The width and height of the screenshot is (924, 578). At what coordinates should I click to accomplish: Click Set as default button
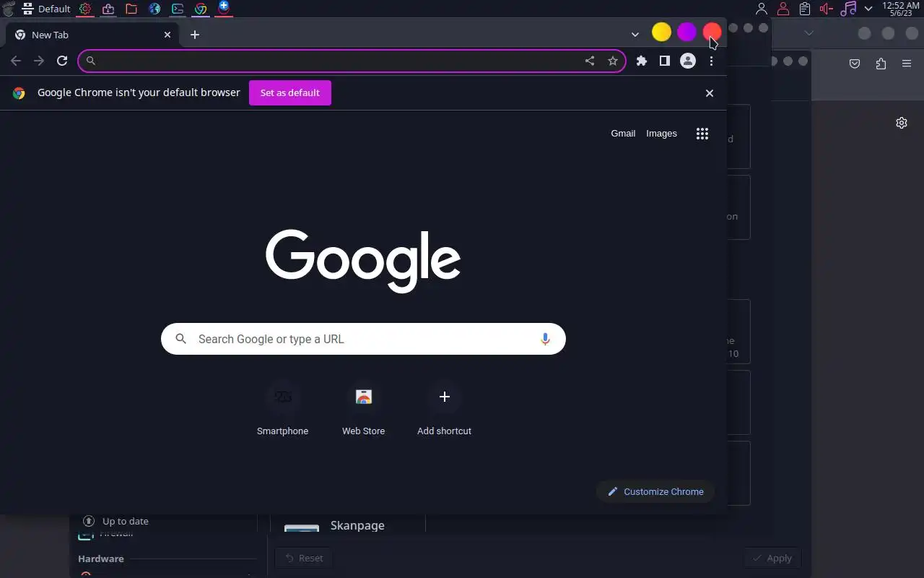[290, 92]
